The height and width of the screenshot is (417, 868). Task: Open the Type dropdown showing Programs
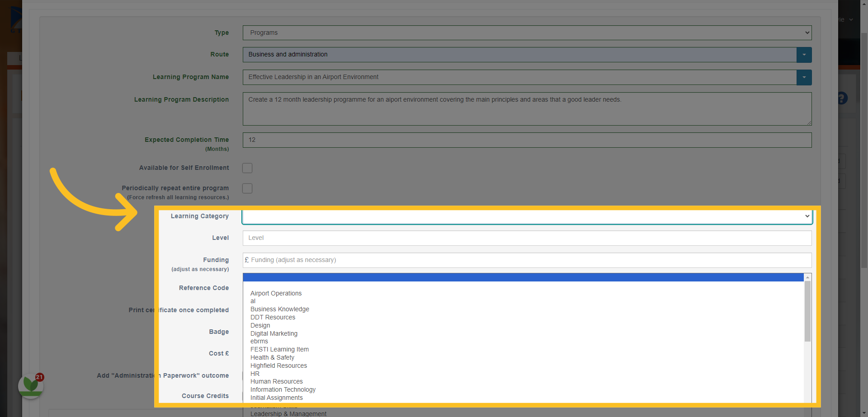[527, 33]
